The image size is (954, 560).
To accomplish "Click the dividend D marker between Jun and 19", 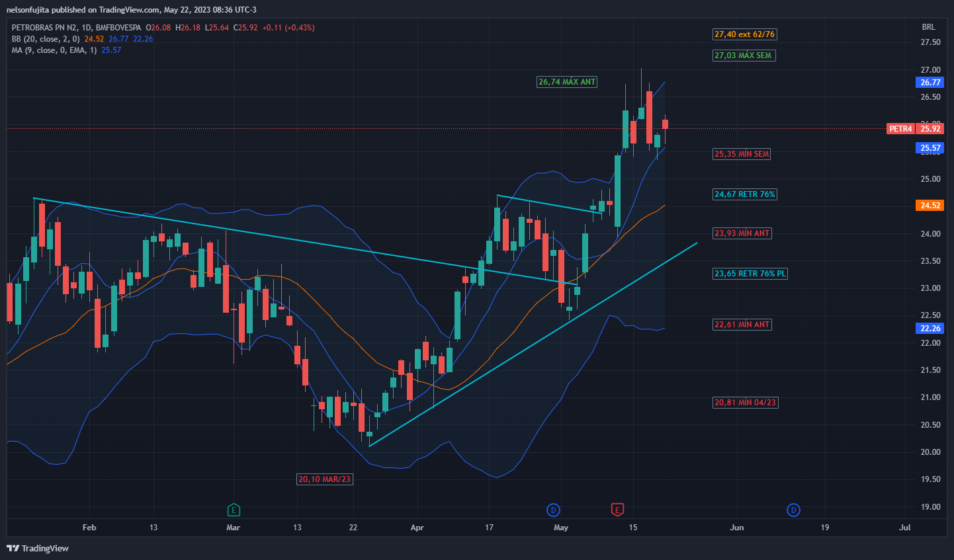I will pos(793,510).
